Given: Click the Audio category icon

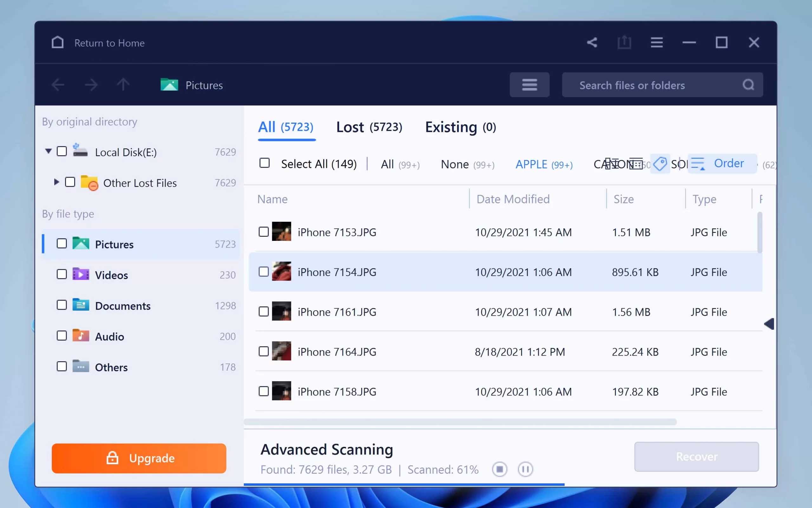Looking at the screenshot, I should [x=81, y=336].
